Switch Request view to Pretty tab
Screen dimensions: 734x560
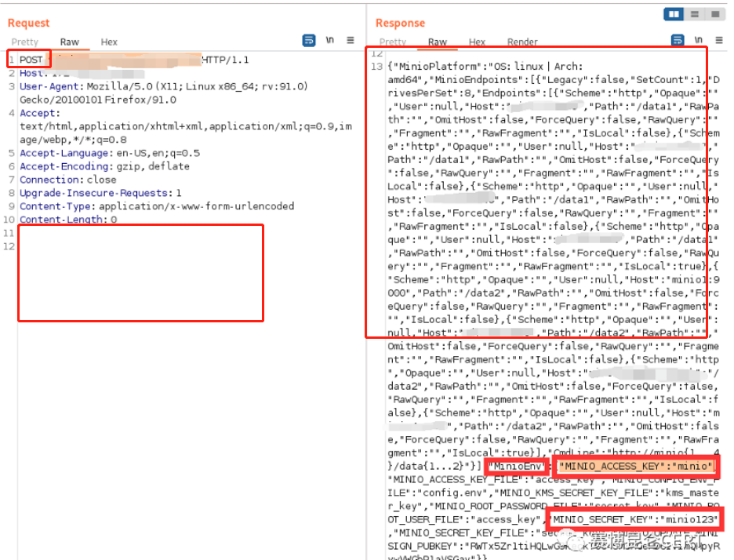(25, 42)
